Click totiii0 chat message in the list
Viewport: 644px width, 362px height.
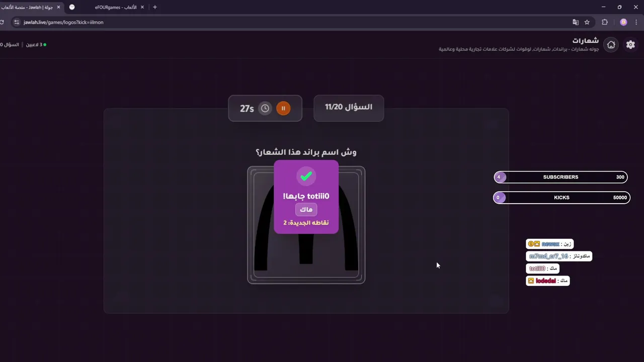(542, 268)
